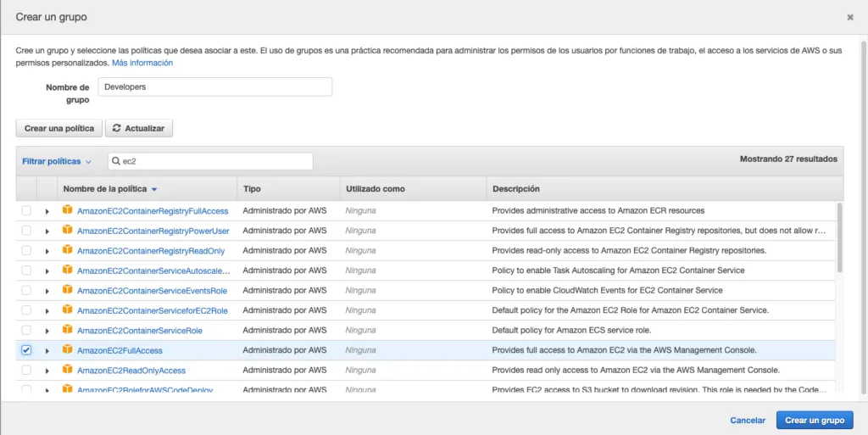Screen dimensions: 868x435
Task: Open the AmazonEC2ContainerServiceEventsRole policy link
Action: point(153,291)
